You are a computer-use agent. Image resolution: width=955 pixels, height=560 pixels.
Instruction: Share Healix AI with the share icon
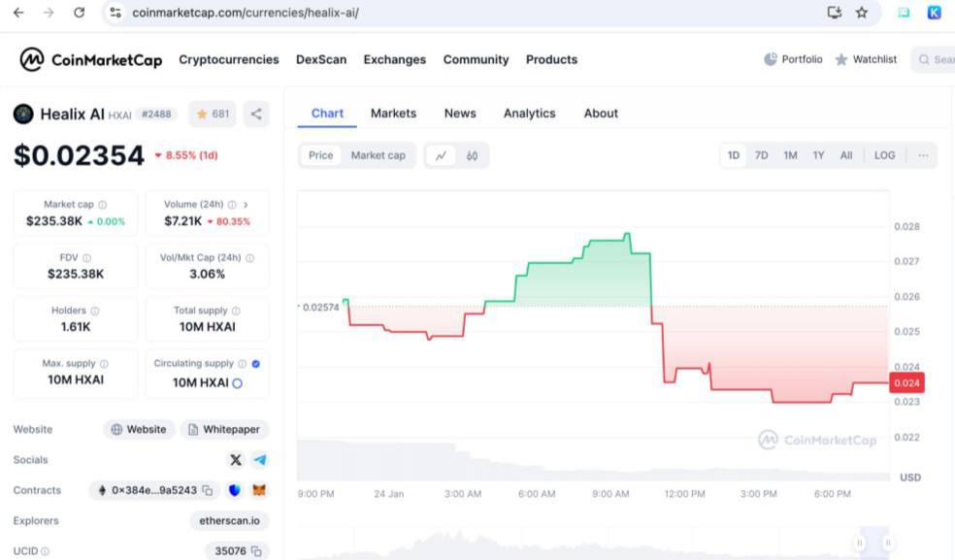pos(256,114)
